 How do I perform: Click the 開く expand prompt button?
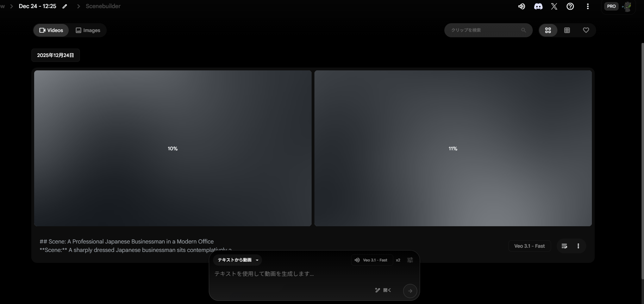click(x=383, y=290)
